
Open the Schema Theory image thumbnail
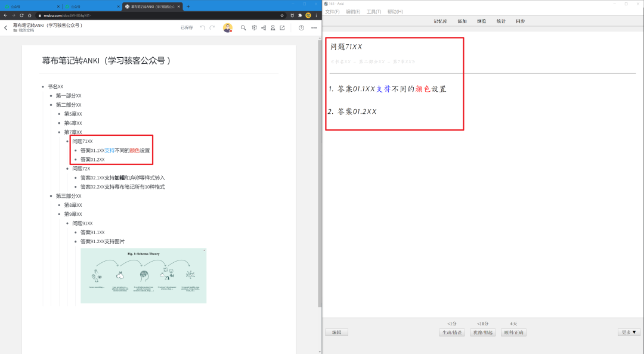[143, 275]
